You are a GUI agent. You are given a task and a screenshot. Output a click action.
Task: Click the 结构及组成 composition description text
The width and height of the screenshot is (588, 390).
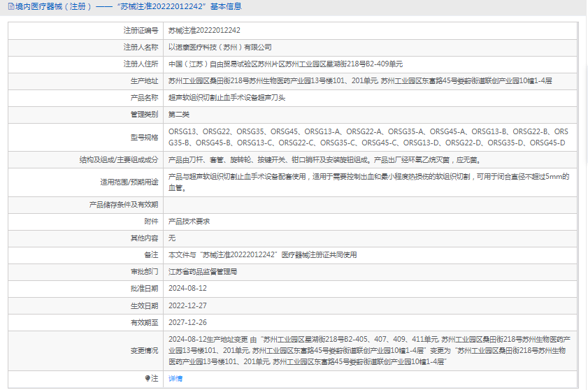coord(324,160)
